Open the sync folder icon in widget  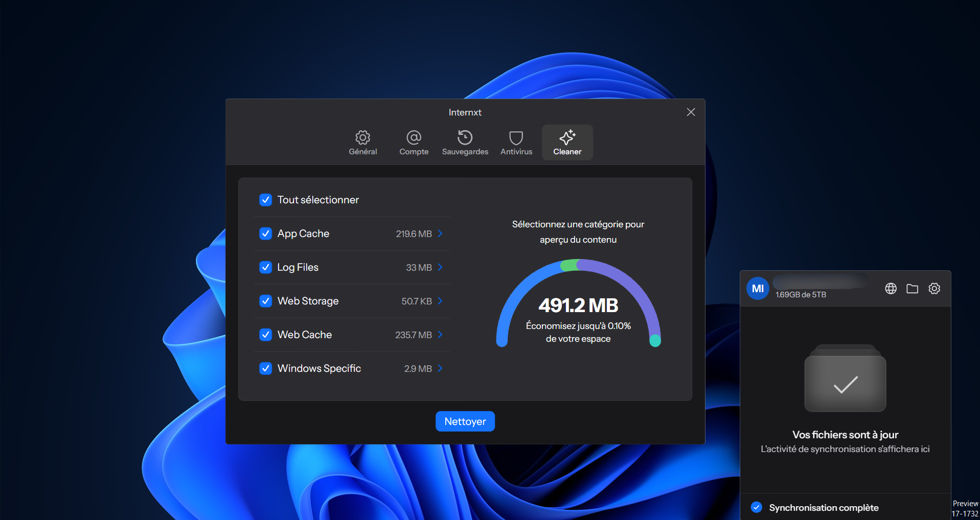(913, 289)
